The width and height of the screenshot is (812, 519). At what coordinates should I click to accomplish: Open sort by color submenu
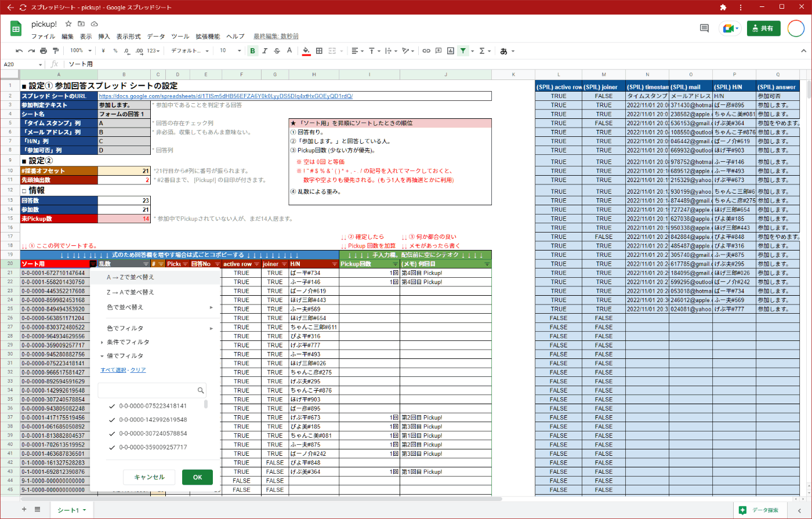coord(155,307)
